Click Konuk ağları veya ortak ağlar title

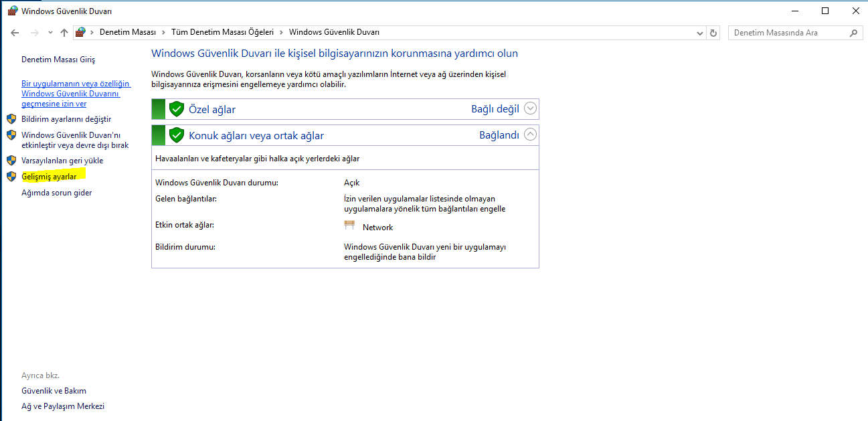[x=256, y=135]
